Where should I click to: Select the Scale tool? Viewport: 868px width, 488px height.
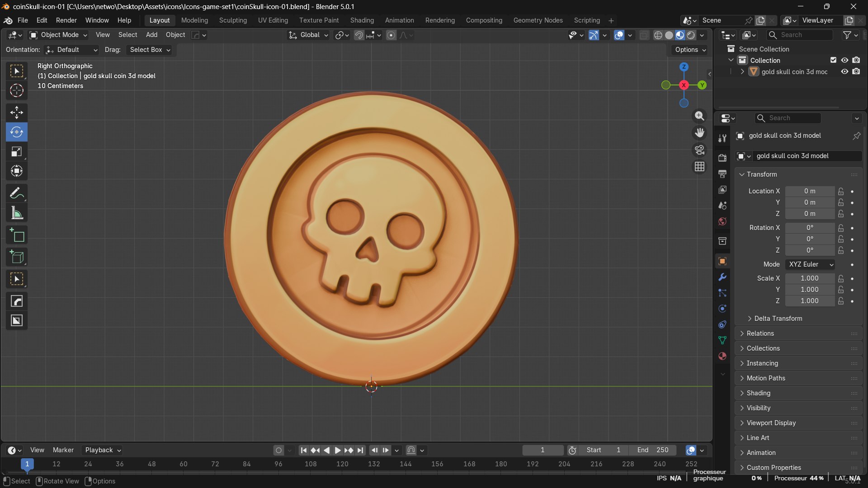pyautogui.click(x=17, y=152)
